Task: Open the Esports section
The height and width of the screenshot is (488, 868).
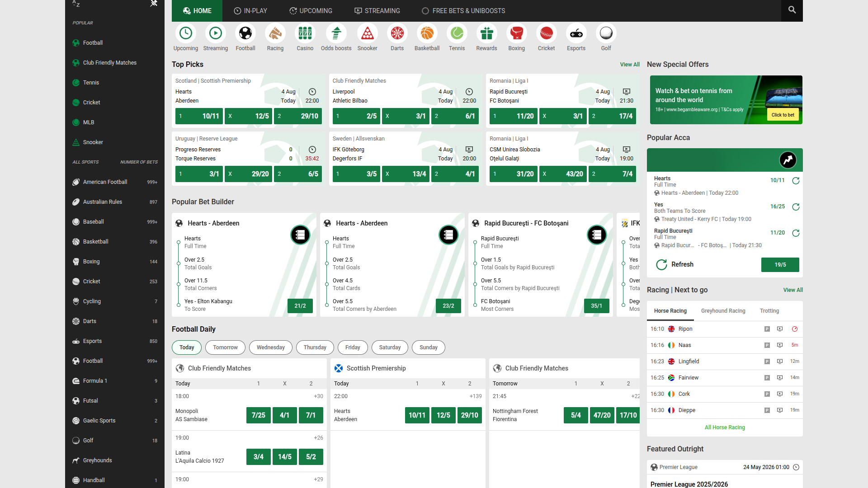Action: [x=576, y=38]
